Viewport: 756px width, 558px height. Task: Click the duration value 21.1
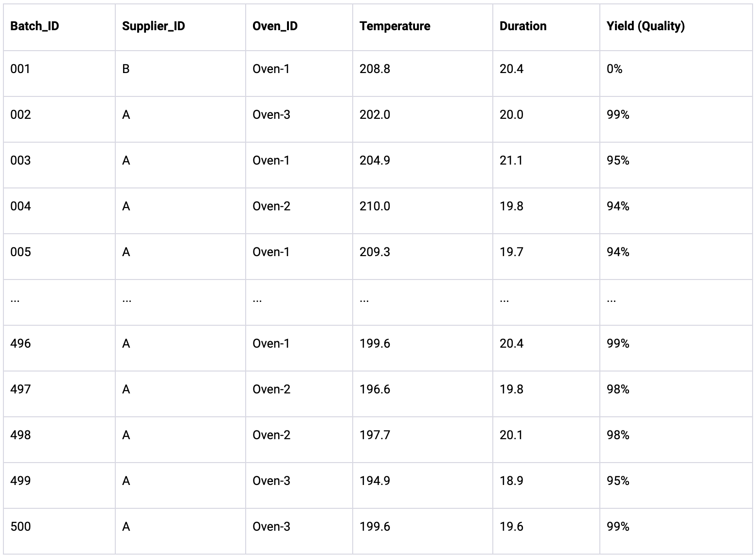point(511,161)
